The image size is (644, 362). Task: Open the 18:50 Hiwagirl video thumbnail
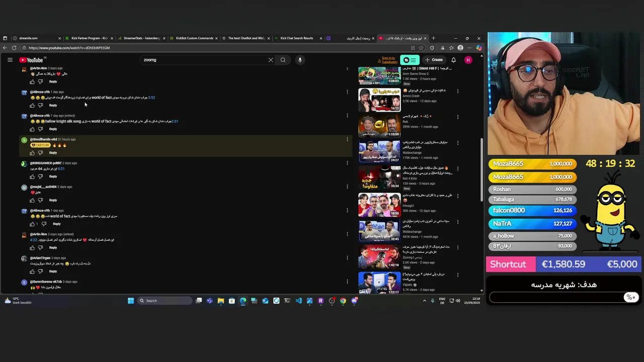pos(379,204)
